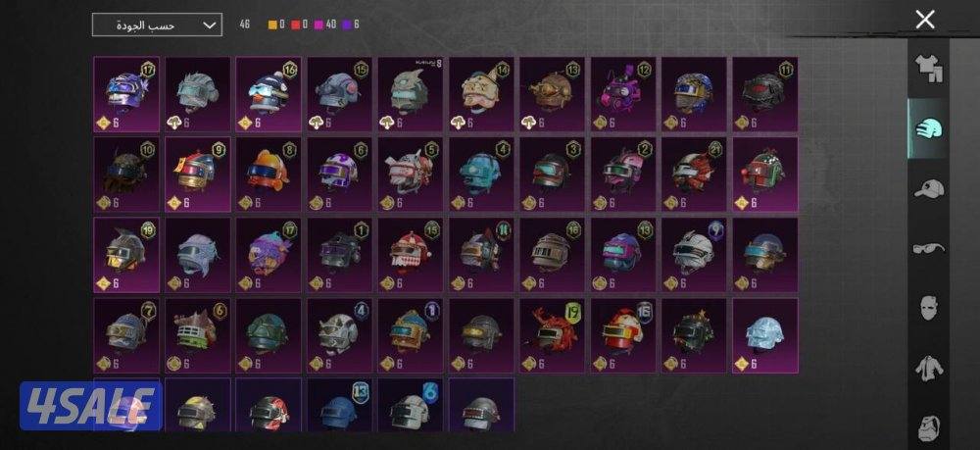Click the 4SALE watermark logo
The height and width of the screenshot is (450, 980).
91,406
